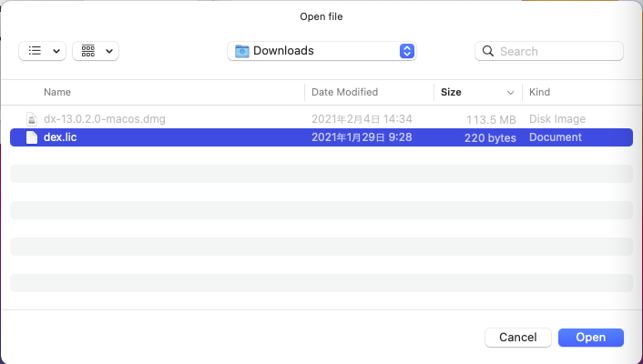Click the Cancel button
Viewport: 643px width, 364px height.
[x=518, y=338]
